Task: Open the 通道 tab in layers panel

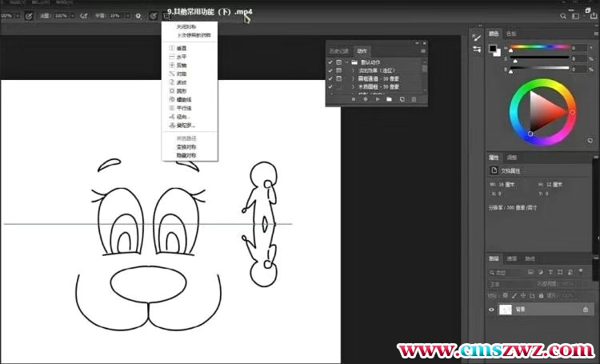Action: point(512,258)
